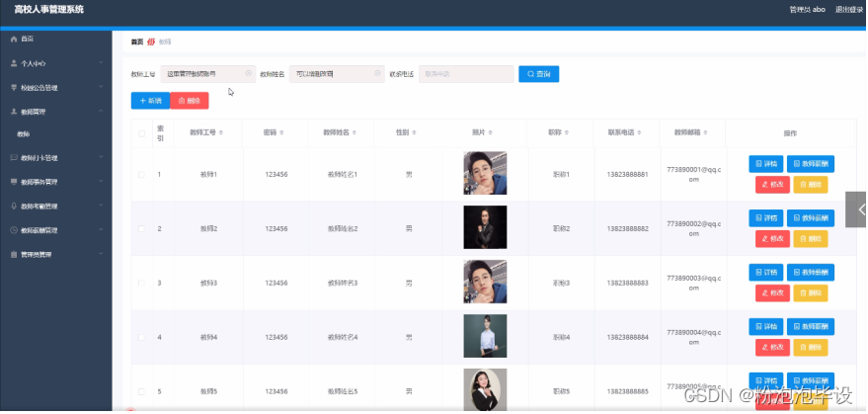
Task: Open 教师薪酬 for 教师1
Action: 811,164
